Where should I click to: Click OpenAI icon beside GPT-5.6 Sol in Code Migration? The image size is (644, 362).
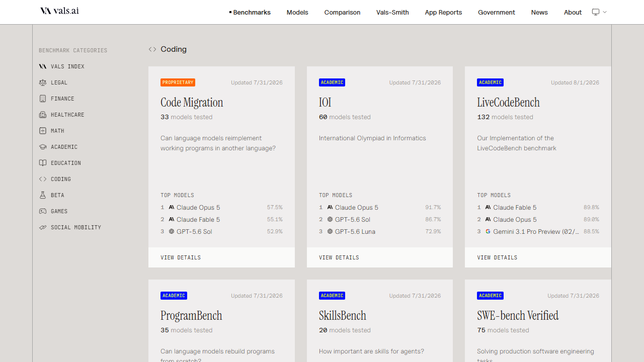click(x=172, y=231)
